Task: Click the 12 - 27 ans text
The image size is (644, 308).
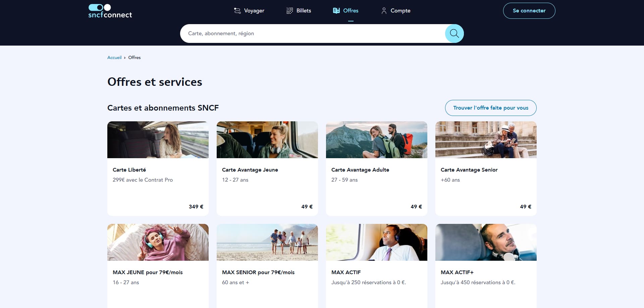Action: pyautogui.click(x=235, y=180)
